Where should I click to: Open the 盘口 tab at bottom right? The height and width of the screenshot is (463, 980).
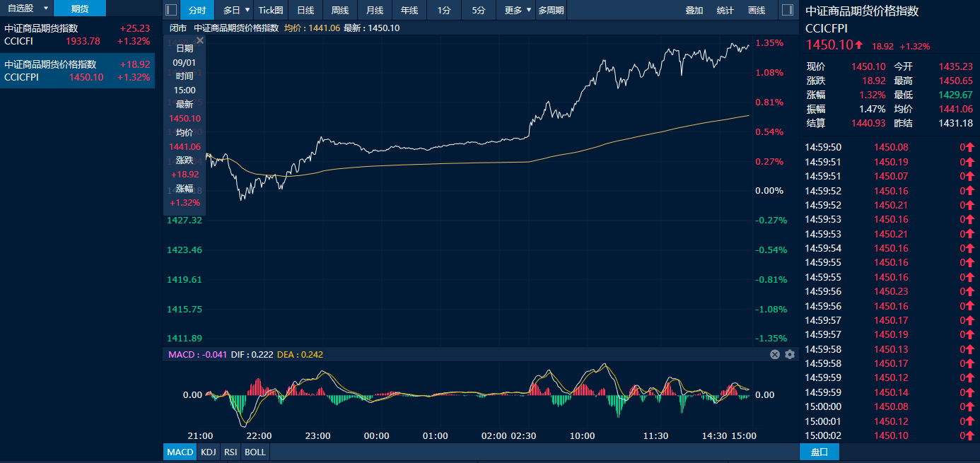pyautogui.click(x=819, y=452)
